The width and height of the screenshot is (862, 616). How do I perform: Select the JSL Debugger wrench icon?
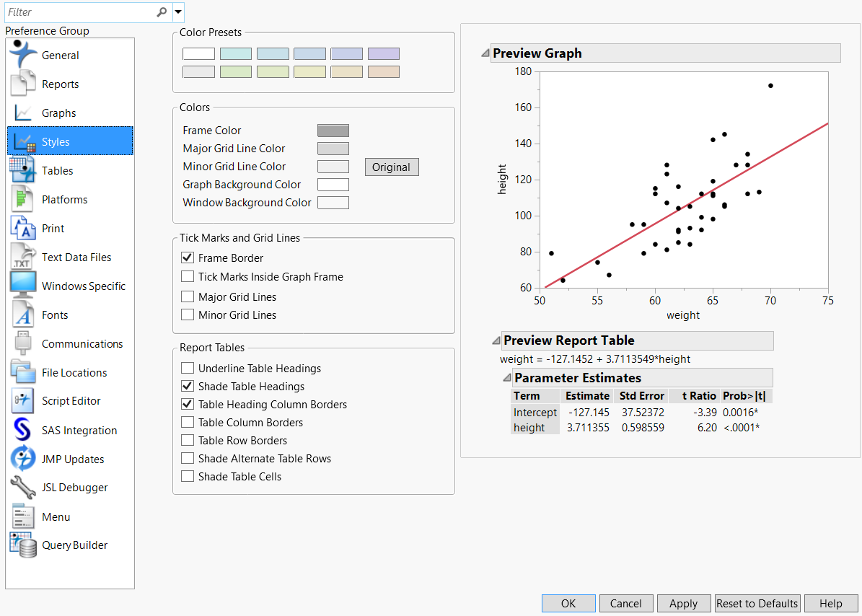(23, 487)
